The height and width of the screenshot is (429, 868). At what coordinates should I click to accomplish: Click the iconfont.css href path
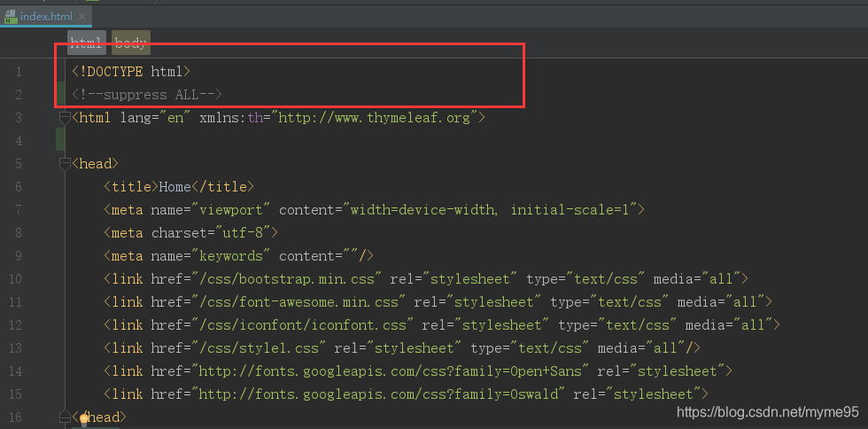302,324
